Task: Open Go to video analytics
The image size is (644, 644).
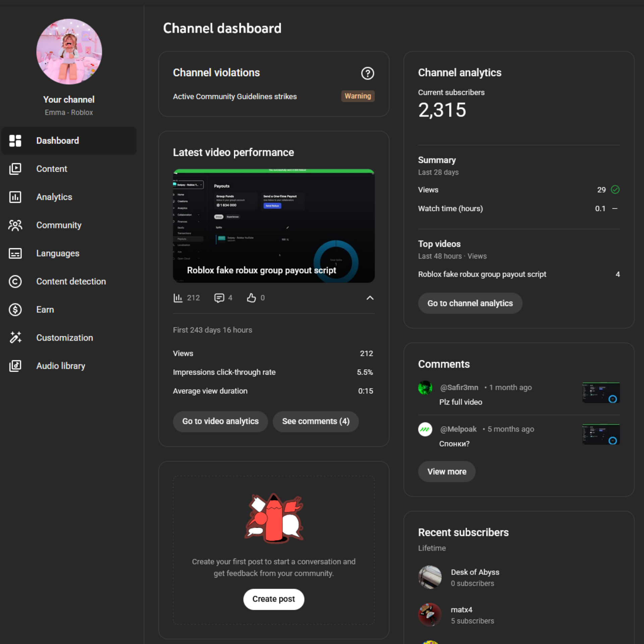Action: point(220,421)
